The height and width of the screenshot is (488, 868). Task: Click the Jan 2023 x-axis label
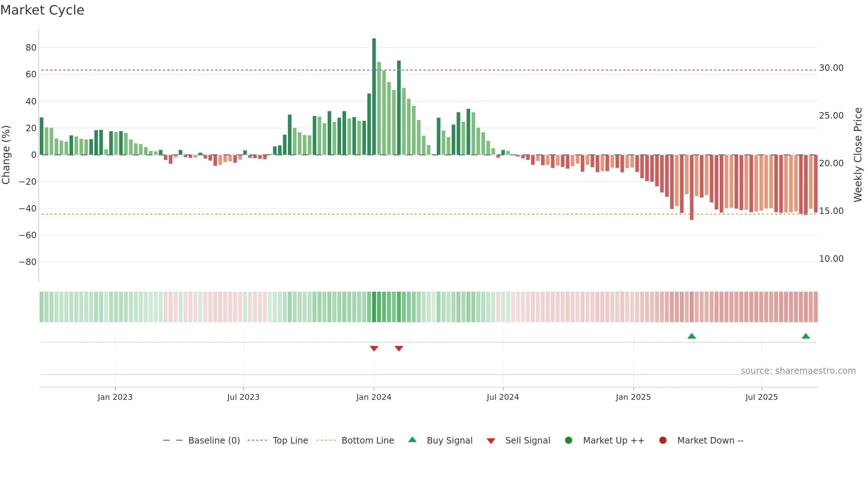tap(115, 397)
